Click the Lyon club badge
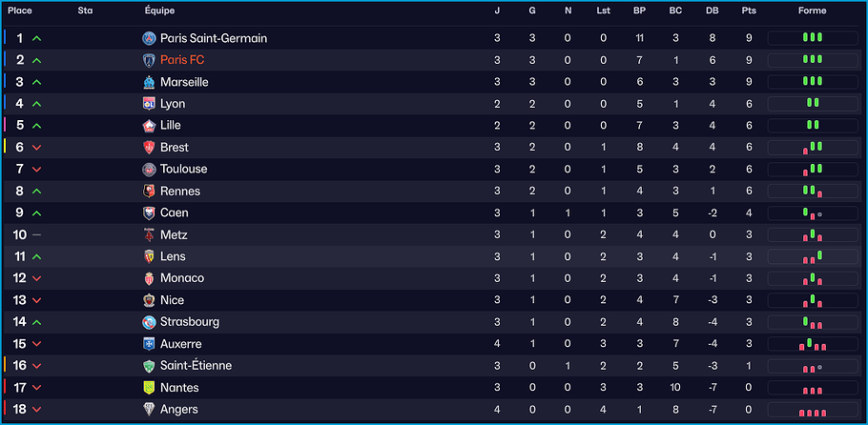The width and height of the screenshot is (868, 425). point(149,104)
